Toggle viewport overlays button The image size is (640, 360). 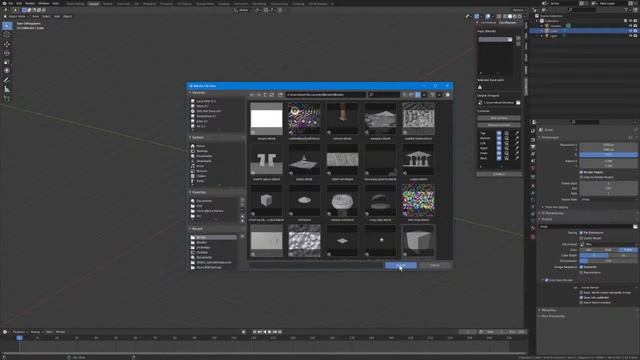click(x=488, y=16)
